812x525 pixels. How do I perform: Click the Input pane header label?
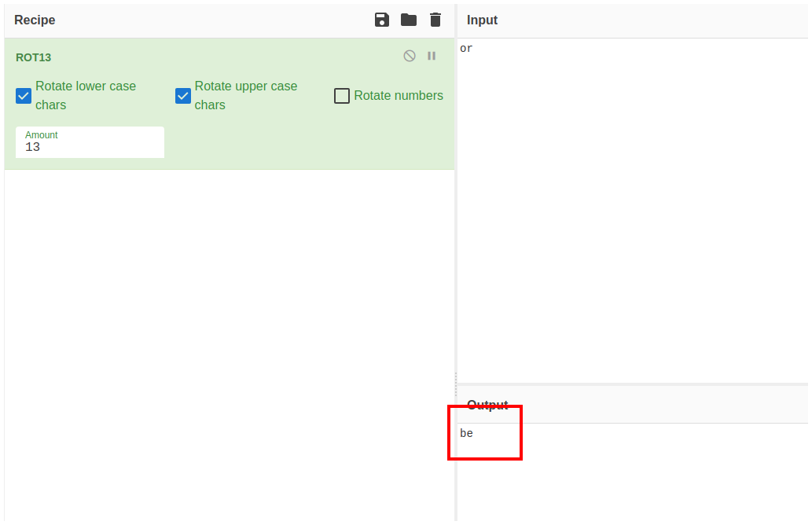tap(482, 20)
